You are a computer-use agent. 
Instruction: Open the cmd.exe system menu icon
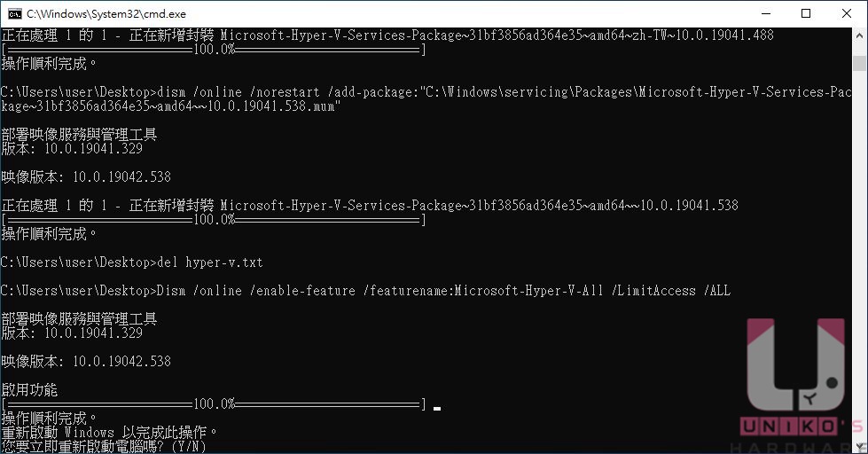pyautogui.click(x=15, y=14)
